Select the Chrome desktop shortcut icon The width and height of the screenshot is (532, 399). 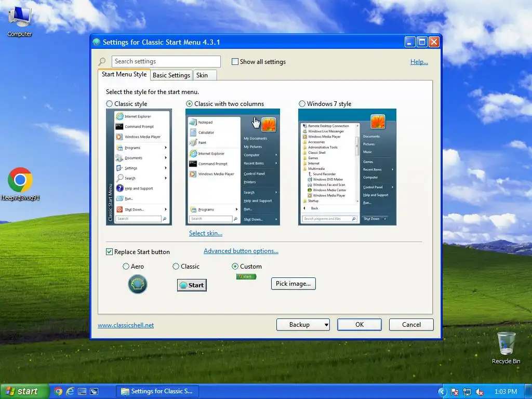[x=20, y=184]
